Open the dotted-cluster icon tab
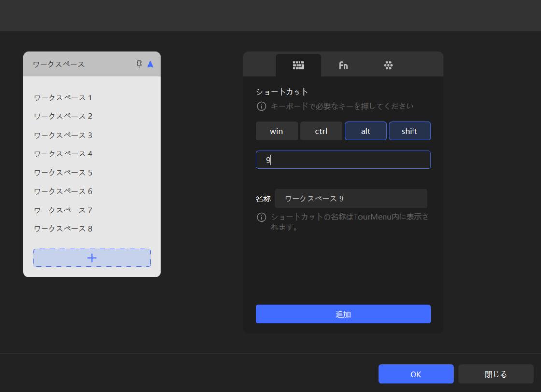This screenshot has width=541, height=392. click(x=388, y=66)
